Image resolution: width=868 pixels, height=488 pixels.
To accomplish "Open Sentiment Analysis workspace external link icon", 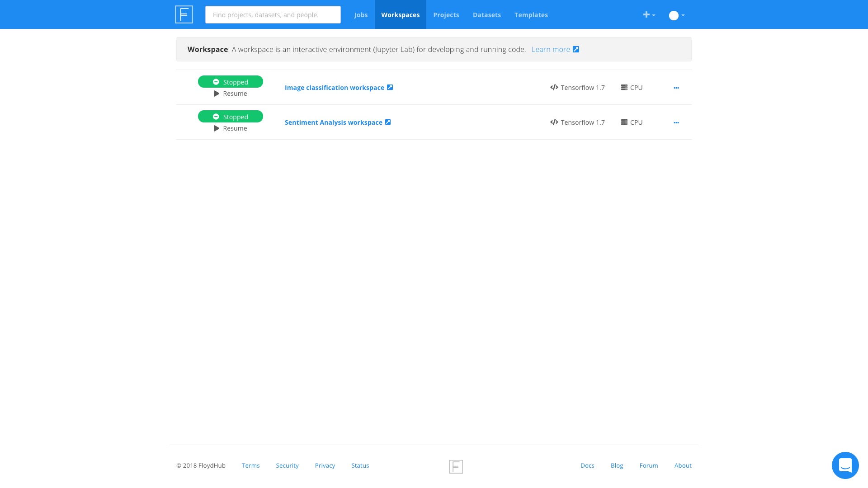I will (x=388, y=122).
